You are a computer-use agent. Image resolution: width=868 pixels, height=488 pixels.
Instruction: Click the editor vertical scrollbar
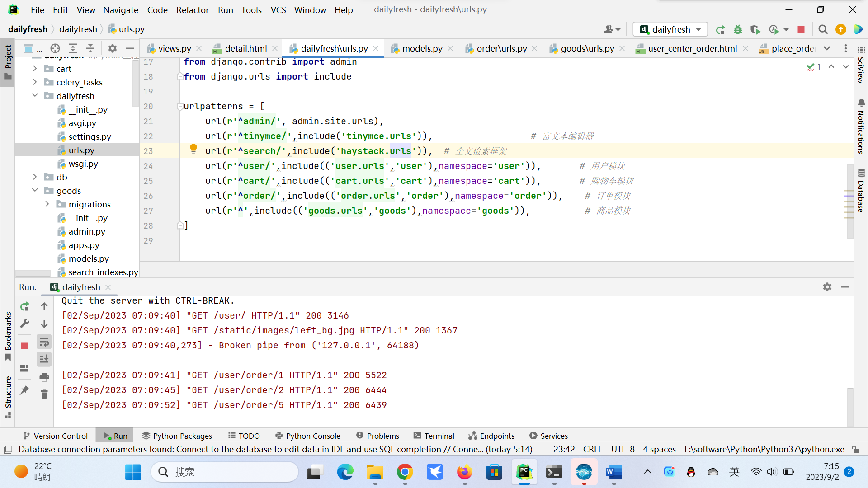point(850,201)
